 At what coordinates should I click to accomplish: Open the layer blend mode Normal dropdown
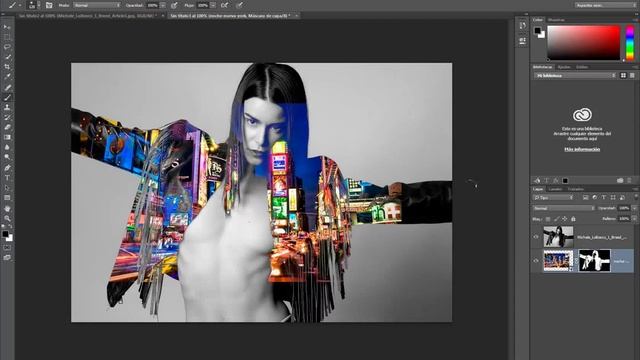pyautogui.click(x=563, y=208)
